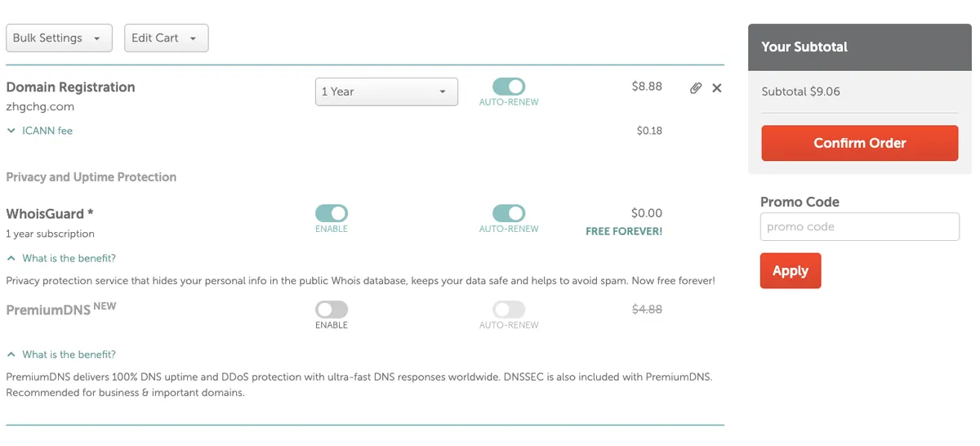Viewport: 980px width, 446px height.
Task: Turn off the WhoisGuard Enable switch
Action: [x=332, y=213]
